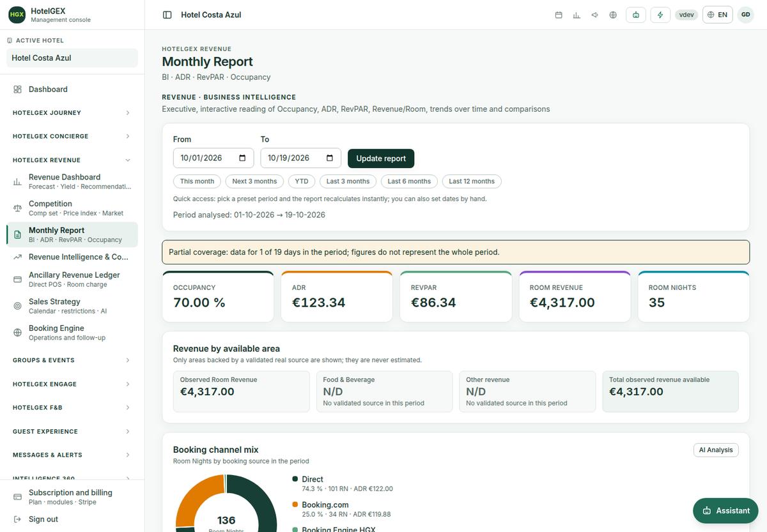Expand the HotelGEX Journey section

72,112
